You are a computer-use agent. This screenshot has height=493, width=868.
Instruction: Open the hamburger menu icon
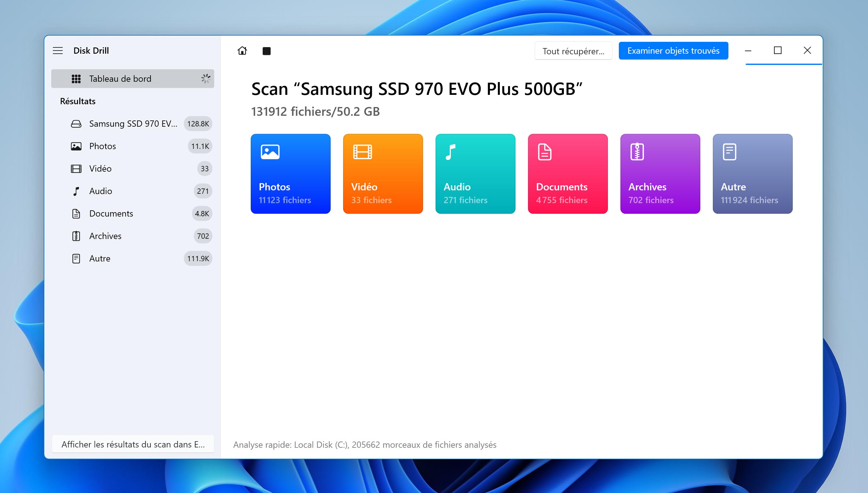58,51
